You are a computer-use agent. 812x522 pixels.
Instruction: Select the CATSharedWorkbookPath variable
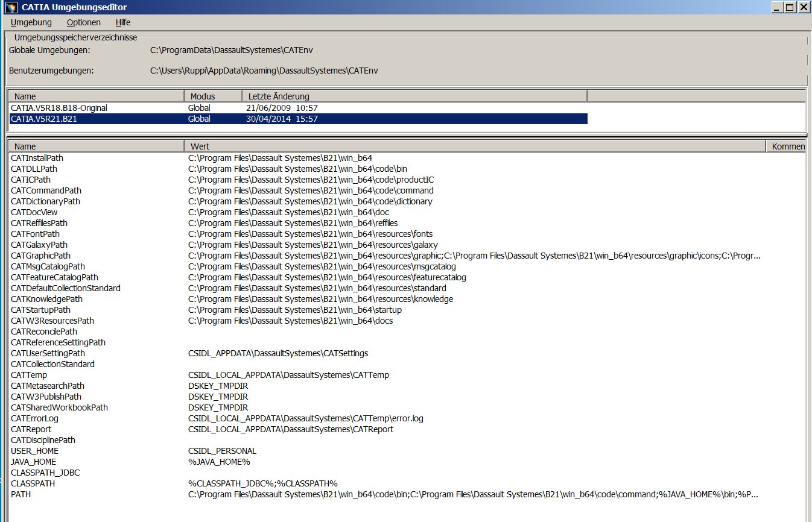pyautogui.click(x=59, y=407)
